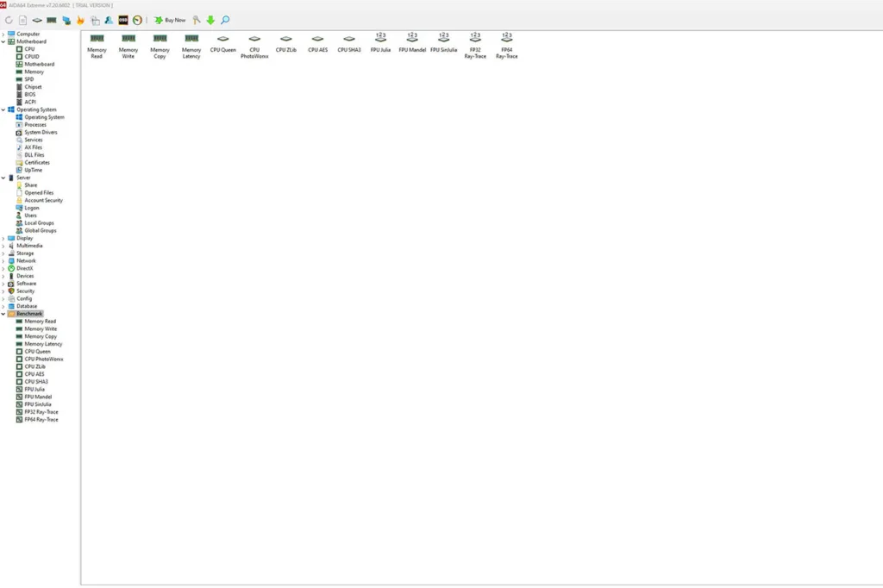The image size is (883, 588).
Task: Click the green download arrow icon
Action: [x=210, y=21]
